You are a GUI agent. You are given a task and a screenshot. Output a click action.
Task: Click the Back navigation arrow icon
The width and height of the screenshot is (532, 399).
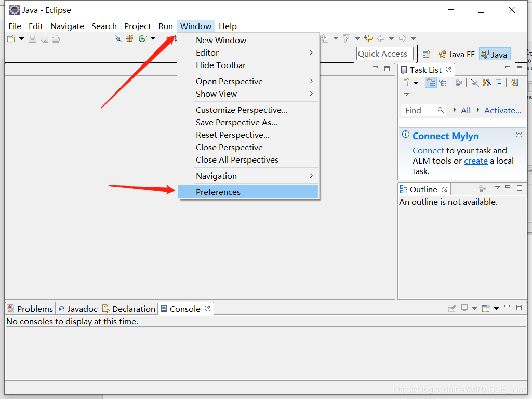point(381,38)
